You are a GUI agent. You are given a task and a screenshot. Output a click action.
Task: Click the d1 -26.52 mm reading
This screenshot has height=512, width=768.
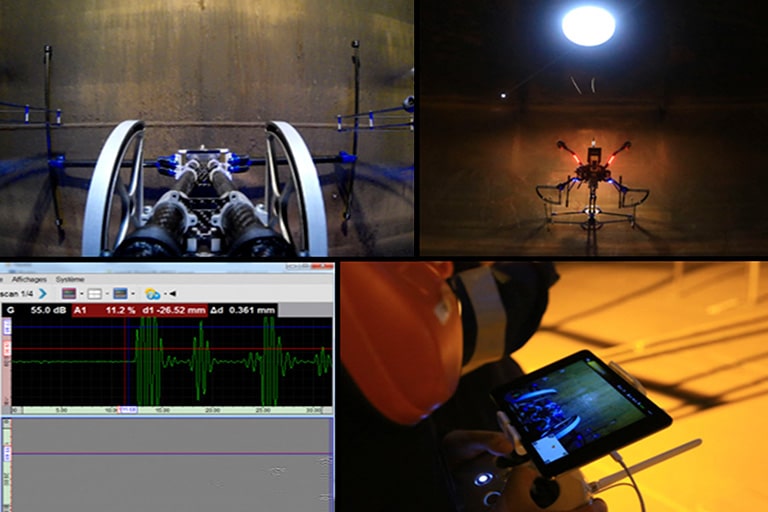point(174,310)
